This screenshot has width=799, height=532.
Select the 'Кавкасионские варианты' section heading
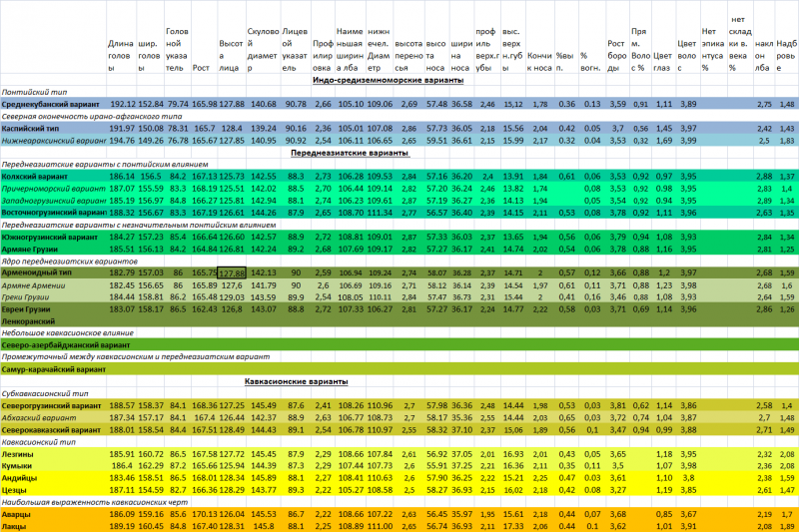(x=296, y=381)
